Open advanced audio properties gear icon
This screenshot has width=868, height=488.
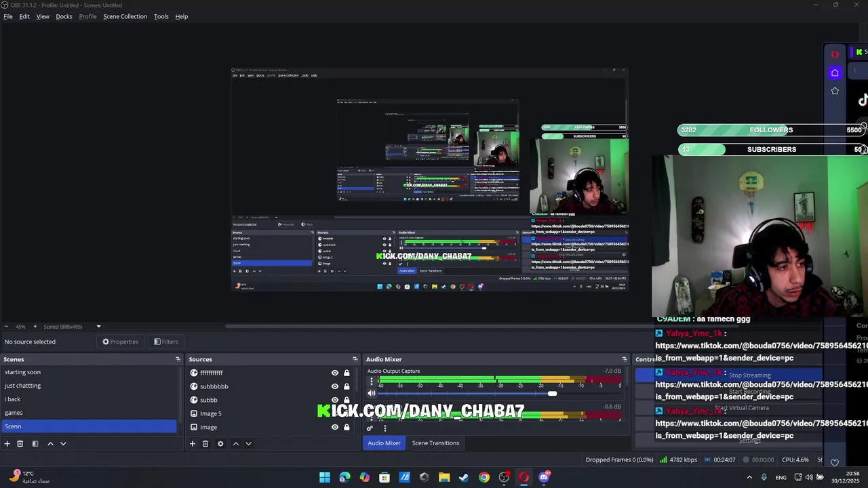point(370,428)
